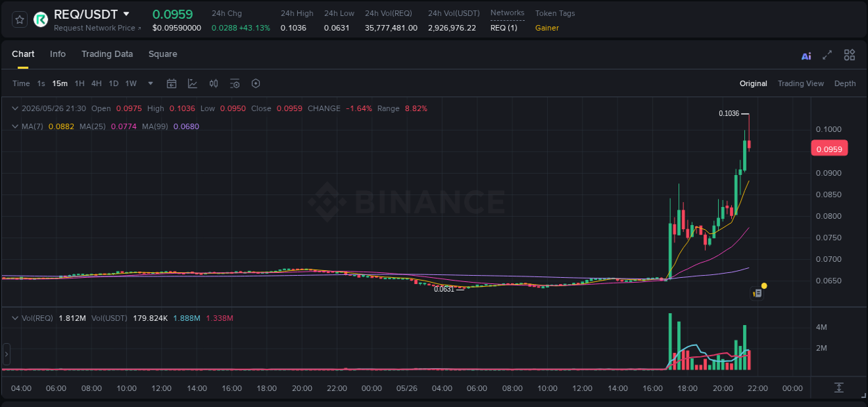Screen dimensions: 868x407
Task: Click the Gainer token tag
Action: [547, 28]
